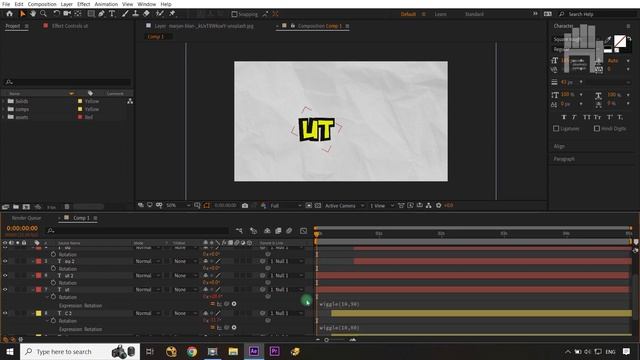The image size is (640, 360).
Task: Expand the Paragraph panel
Action: pyautogui.click(x=564, y=159)
